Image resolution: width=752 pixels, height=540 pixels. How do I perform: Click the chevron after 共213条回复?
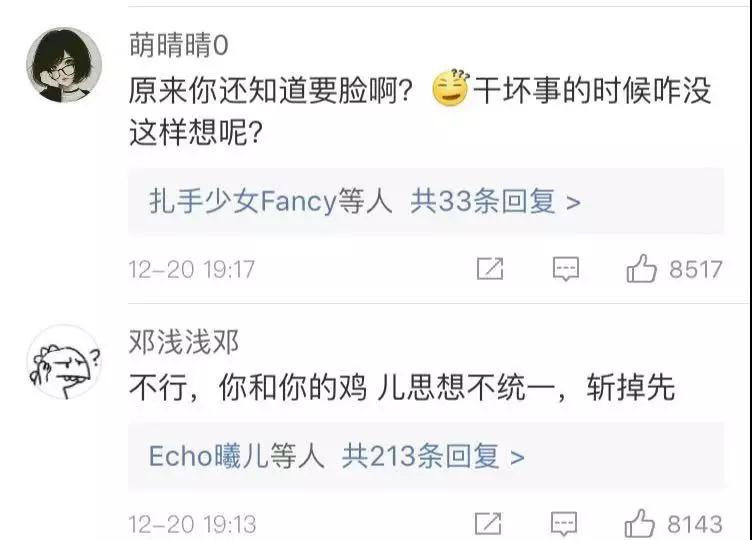pos(517,458)
